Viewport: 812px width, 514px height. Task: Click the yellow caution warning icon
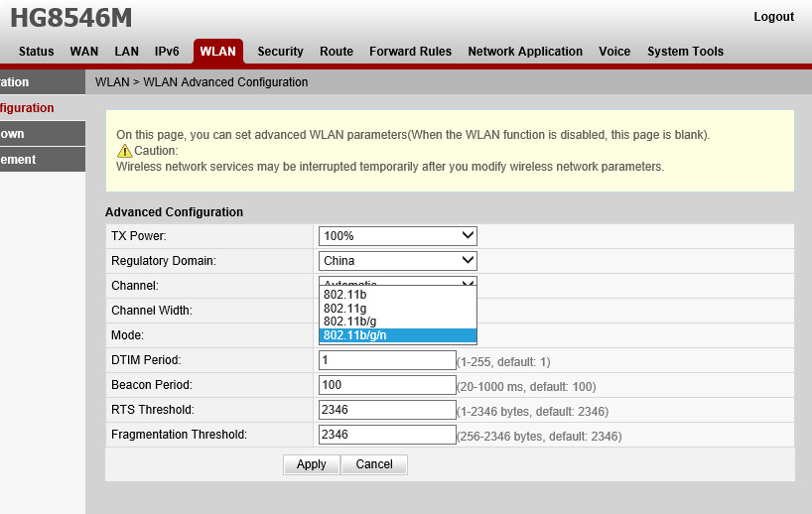pyautogui.click(x=124, y=151)
